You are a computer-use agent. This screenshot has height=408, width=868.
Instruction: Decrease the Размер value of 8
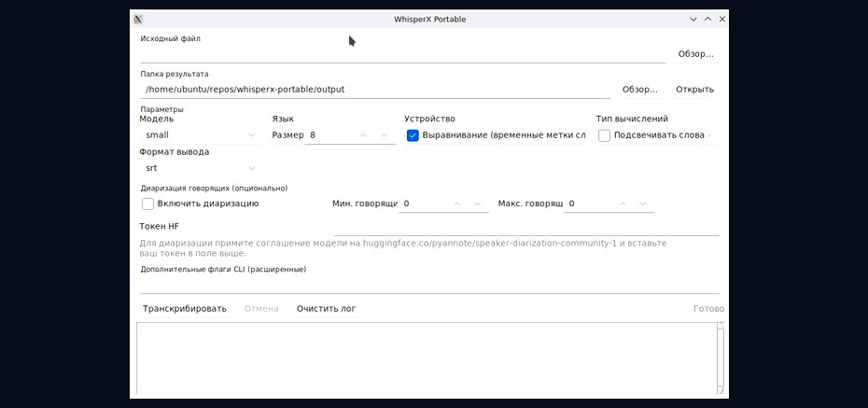coord(384,135)
